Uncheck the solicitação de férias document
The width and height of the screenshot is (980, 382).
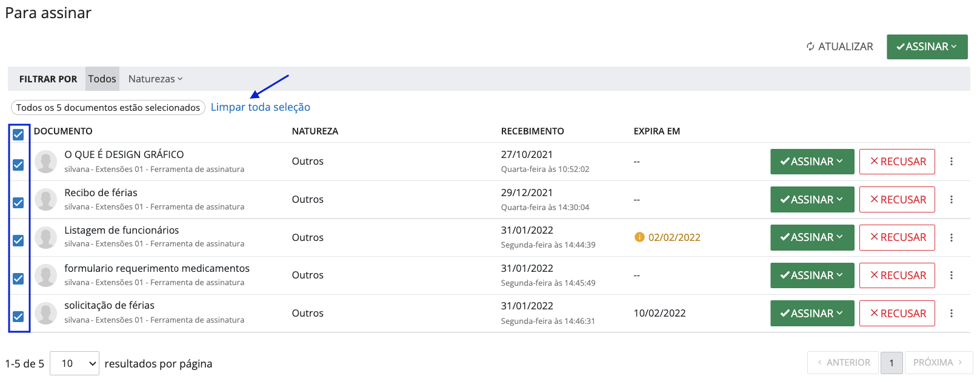[x=18, y=316]
